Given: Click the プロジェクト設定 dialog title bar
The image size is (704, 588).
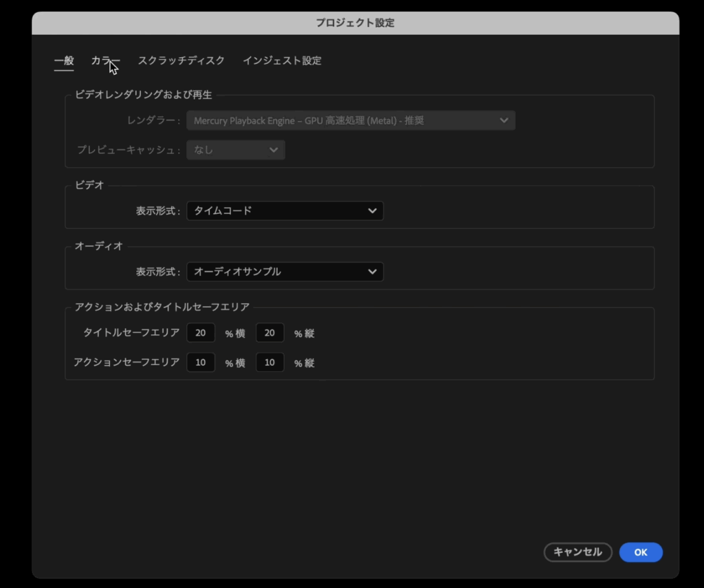Looking at the screenshot, I should click(x=355, y=23).
